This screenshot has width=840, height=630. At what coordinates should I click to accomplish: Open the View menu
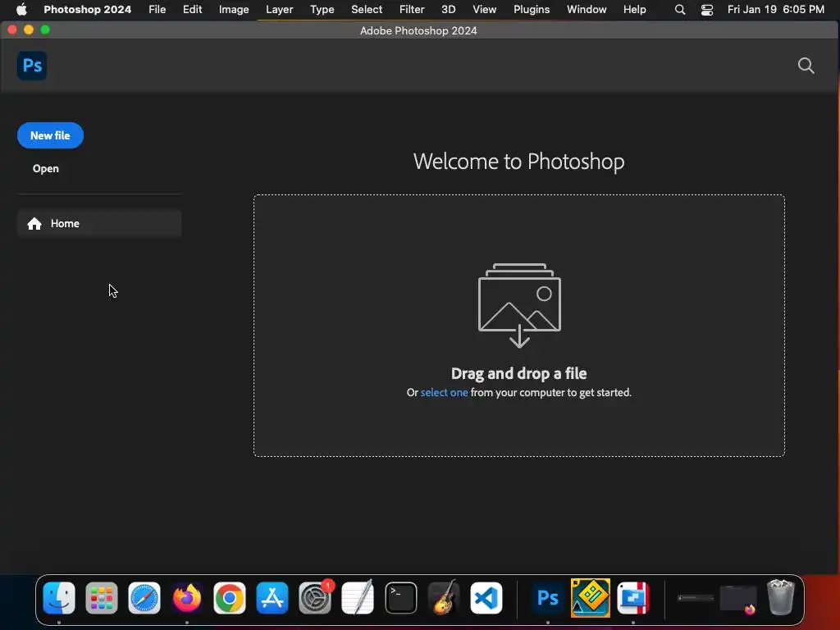coord(484,9)
